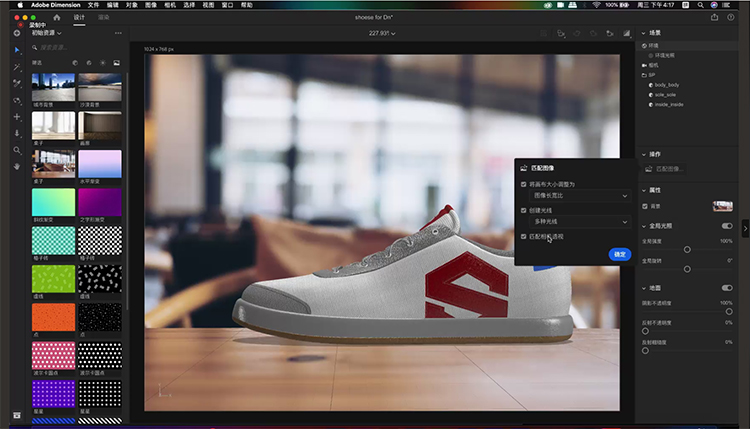Collapse the Actions section
This screenshot has width=750, height=429.
coord(644,154)
